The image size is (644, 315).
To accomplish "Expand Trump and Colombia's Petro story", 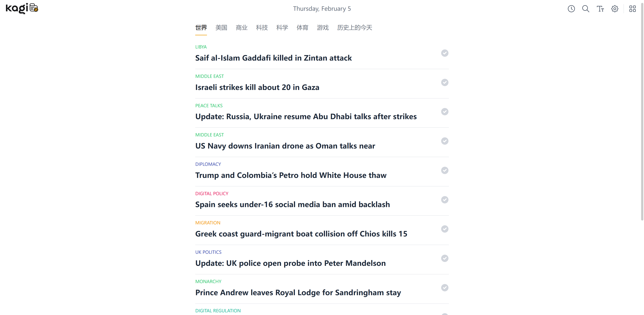I will click(291, 175).
